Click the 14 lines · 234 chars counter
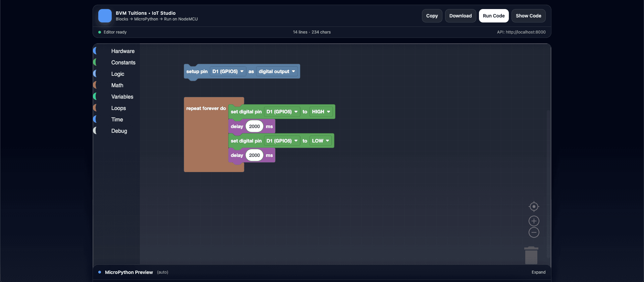The width and height of the screenshot is (644, 282). [312, 32]
